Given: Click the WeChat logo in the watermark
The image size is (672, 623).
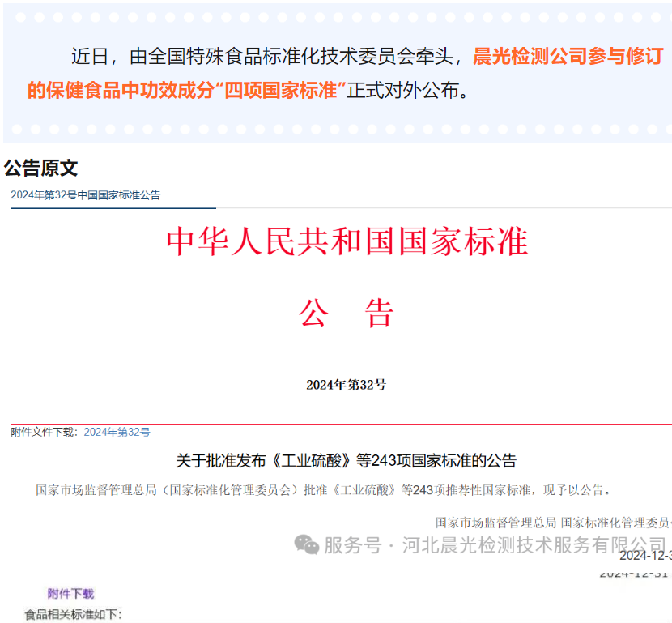Looking at the screenshot, I should pos(307,544).
